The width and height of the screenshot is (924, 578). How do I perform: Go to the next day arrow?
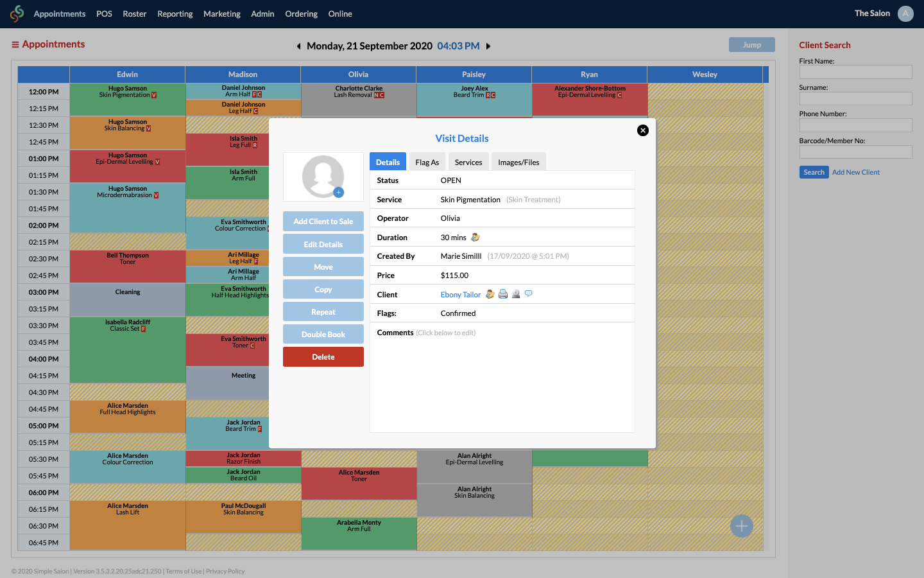point(488,46)
